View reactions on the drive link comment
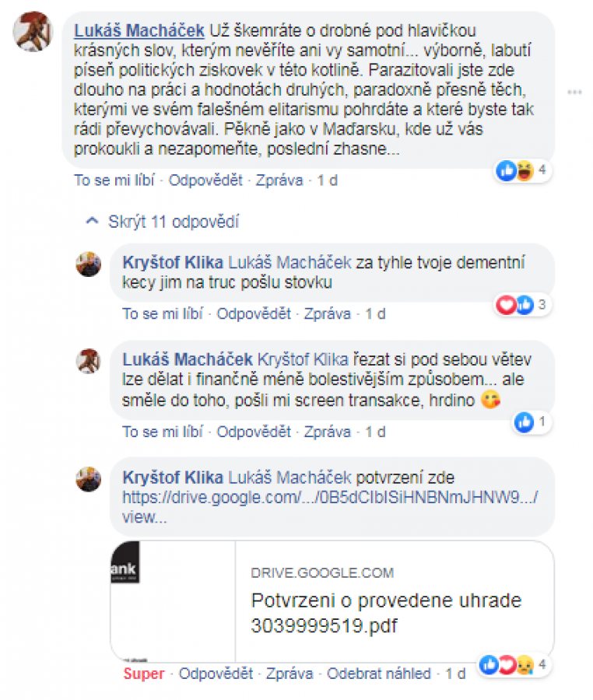Viewport: 593px width, 700px height. tap(514, 665)
